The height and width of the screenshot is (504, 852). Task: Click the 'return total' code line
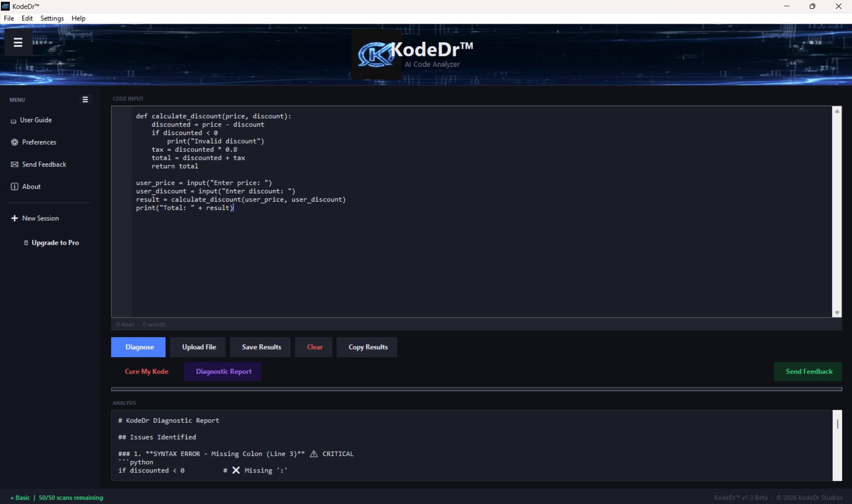tap(175, 166)
